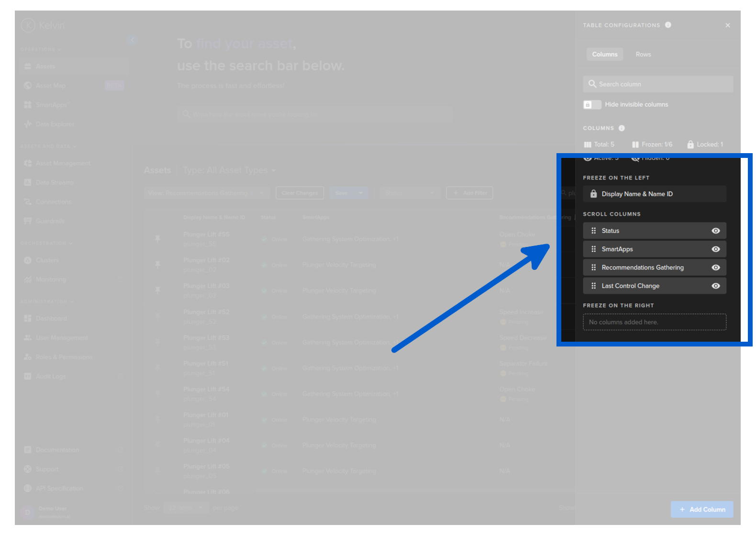Click the Last Control Change drag handle

click(x=593, y=286)
